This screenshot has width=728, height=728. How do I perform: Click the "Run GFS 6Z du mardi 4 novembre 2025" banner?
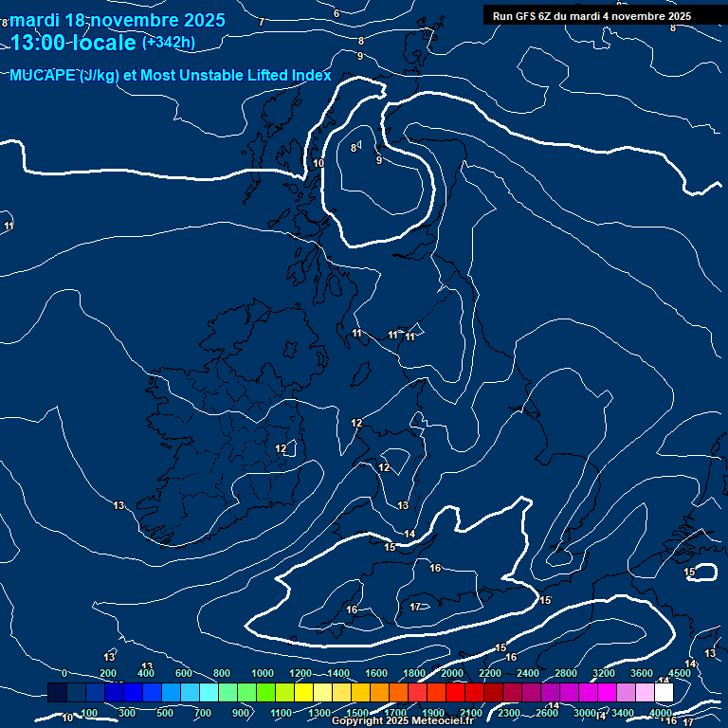[x=591, y=16]
